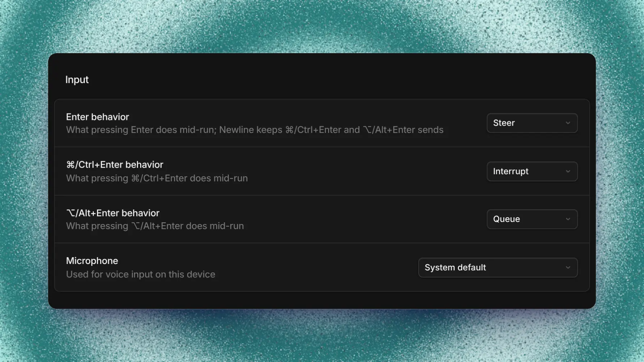Viewport: 644px width, 362px height.
Task: Open the Enter behavior dropdown set to Steer
Action: [532, 123]
